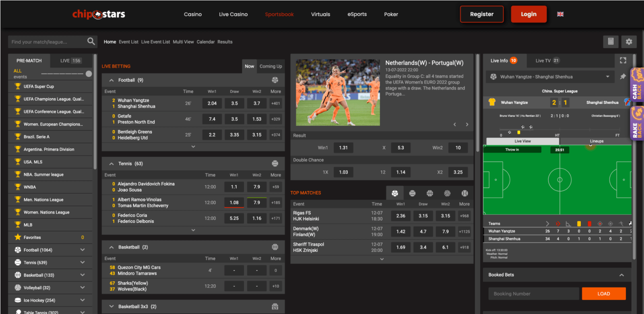
Task: Pick Draw 3.15 for Rigas FS match
Action: coord(423,216)
